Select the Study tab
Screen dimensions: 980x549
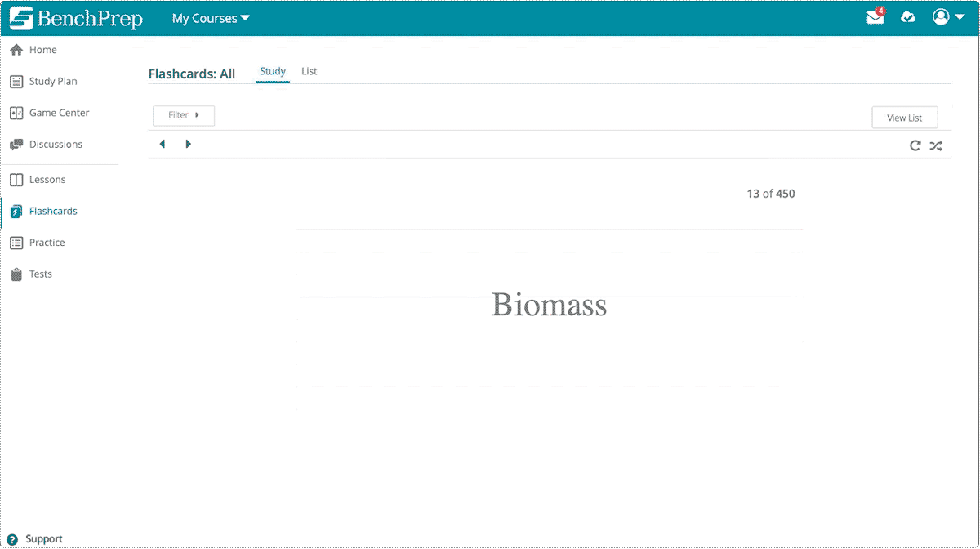tap(273, 72)
